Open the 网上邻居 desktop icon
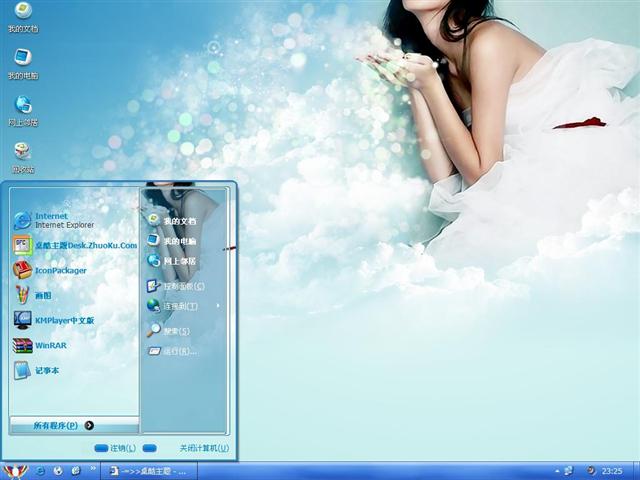The image size is (640, 480). click(23, 111)
